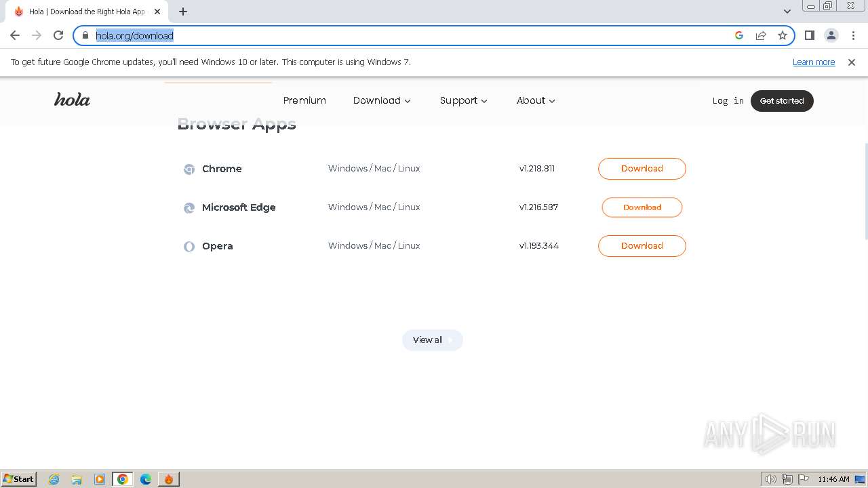Image resolution: width=868 pixels, height=488 pixels.
Task: Click the Get started button
Action: click(x=782, y=100)
